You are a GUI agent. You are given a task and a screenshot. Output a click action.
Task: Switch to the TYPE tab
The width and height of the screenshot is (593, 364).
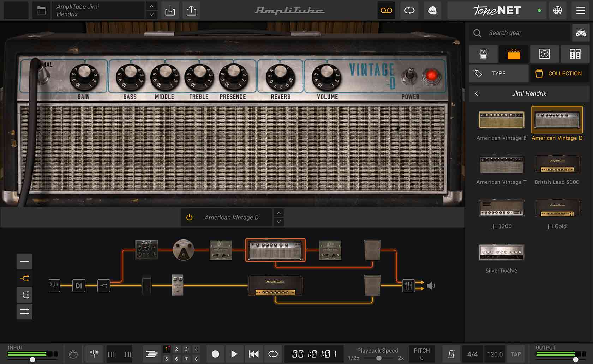[x=498, y=73]
